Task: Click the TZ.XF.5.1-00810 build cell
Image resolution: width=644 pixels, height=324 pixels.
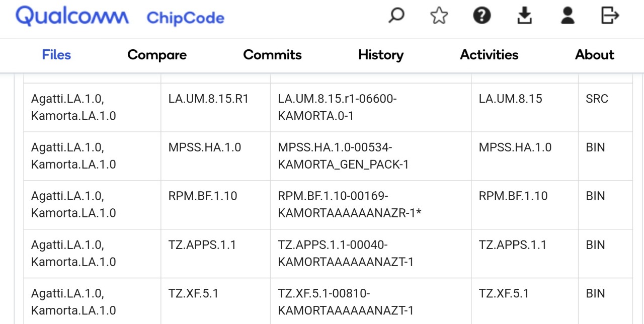Action: [x=371, y=301]
